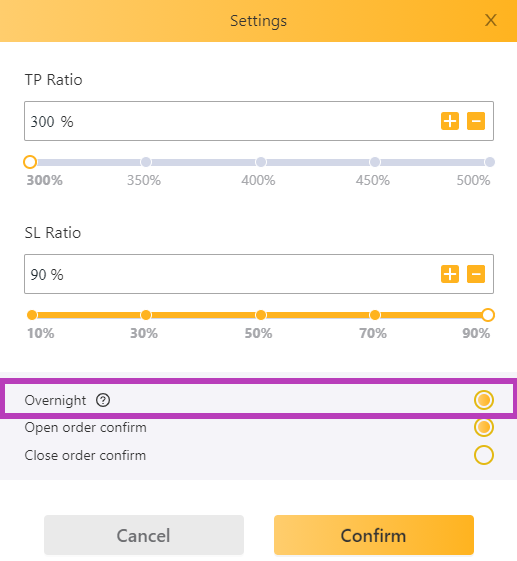
Task: Decrease SL Ratio with minus icon
Action: (476, 274)
